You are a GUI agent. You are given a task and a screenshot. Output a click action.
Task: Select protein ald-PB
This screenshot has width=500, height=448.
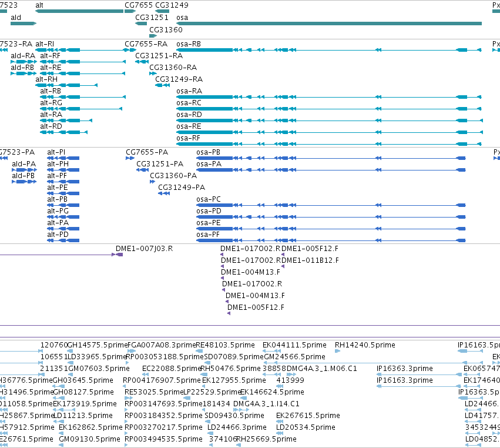pyautogui.click(x=24, y=182)
